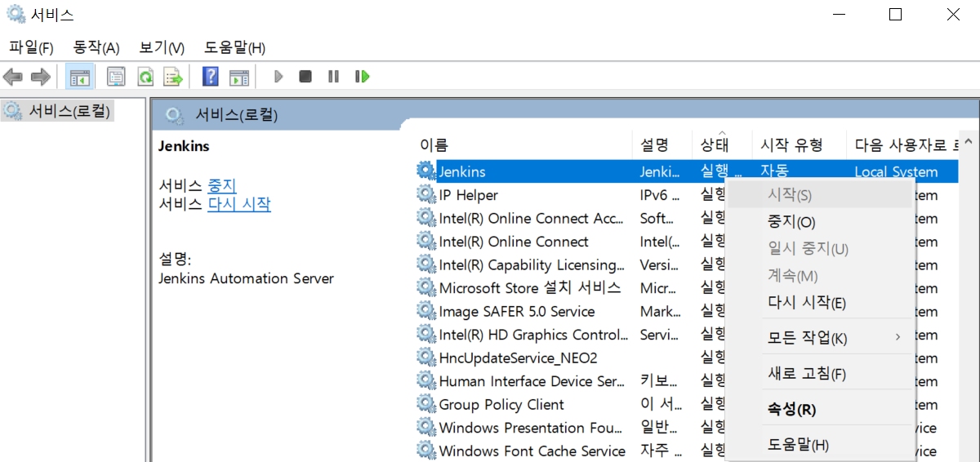Image resolution: width=980 pixels, height=462 pixels.
Task: Open the 보기(V) menu
Action: (x=162, y=47)
